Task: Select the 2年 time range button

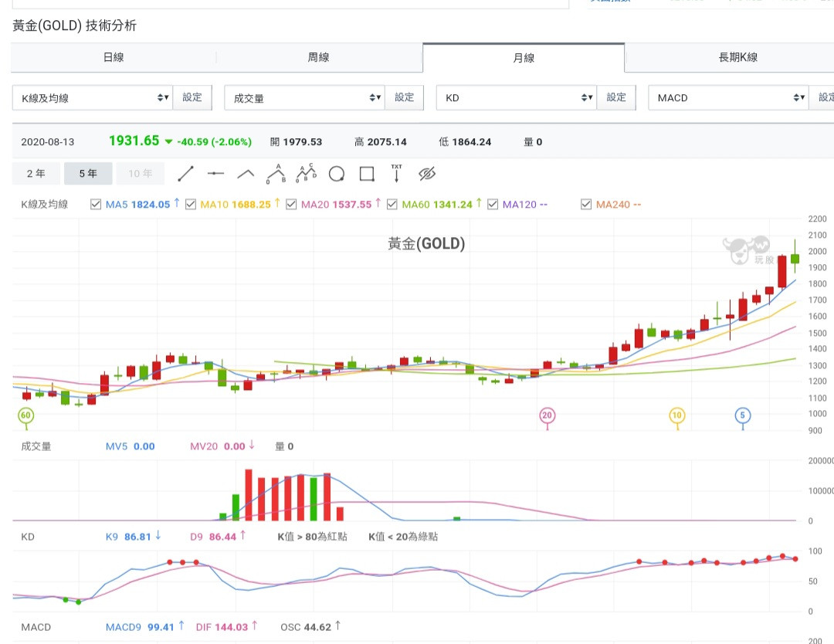Action: (36, 174)
